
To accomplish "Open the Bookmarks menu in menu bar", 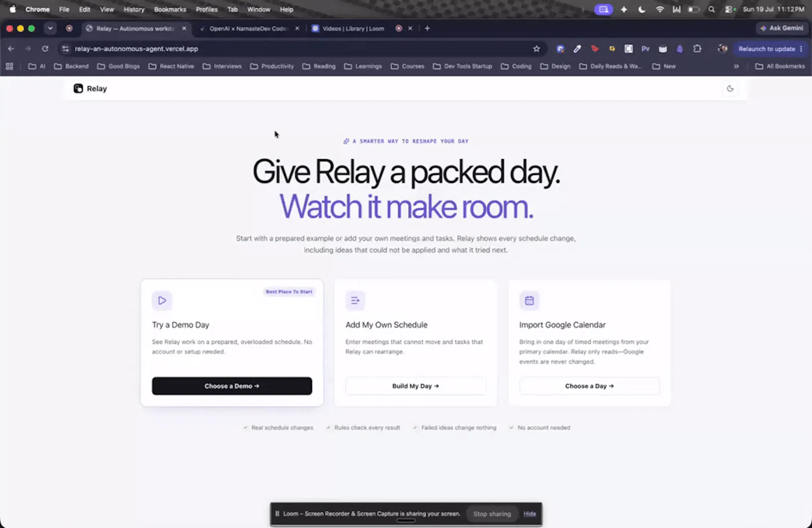I will click(x=170, y=9).
